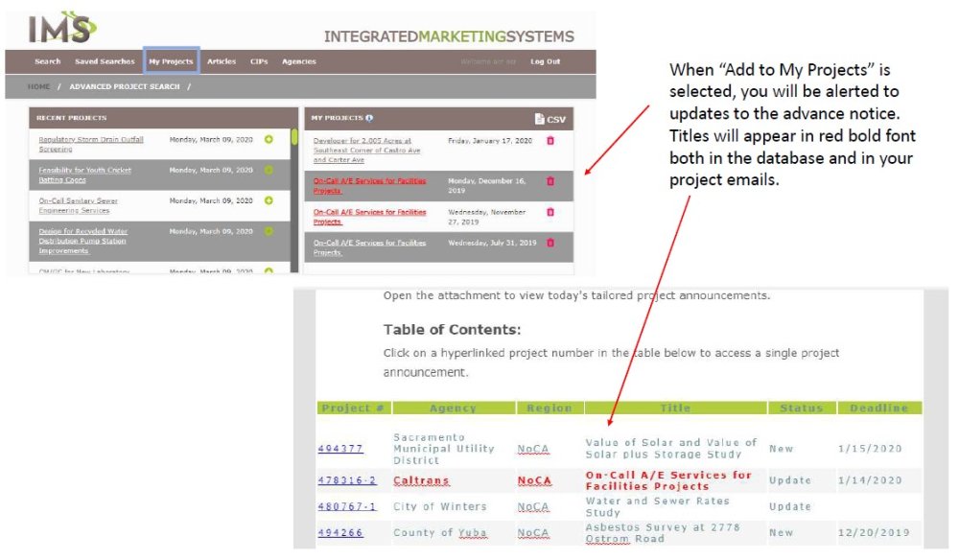The width and height of the screenshot is (959, 560).
Task: Open the My Projects menu item
Action: (x=171, y=60)
